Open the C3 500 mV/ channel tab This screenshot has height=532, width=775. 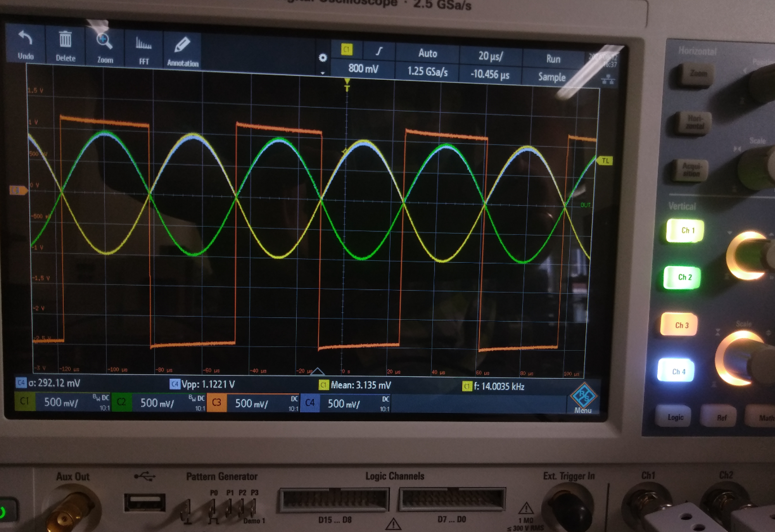tap(252, 403)
